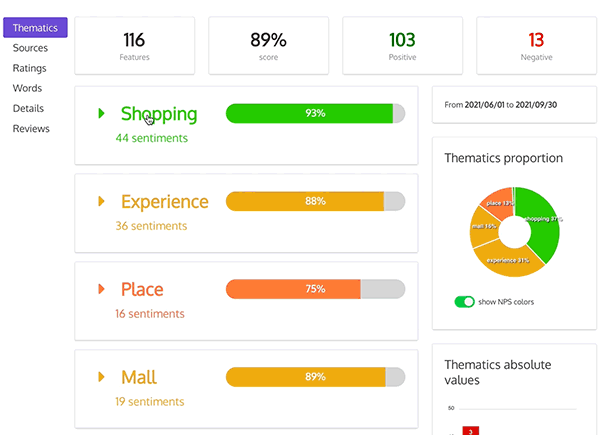600x435 pixels.
Task: Switch to Reviews section
Action: click(31, 128)
